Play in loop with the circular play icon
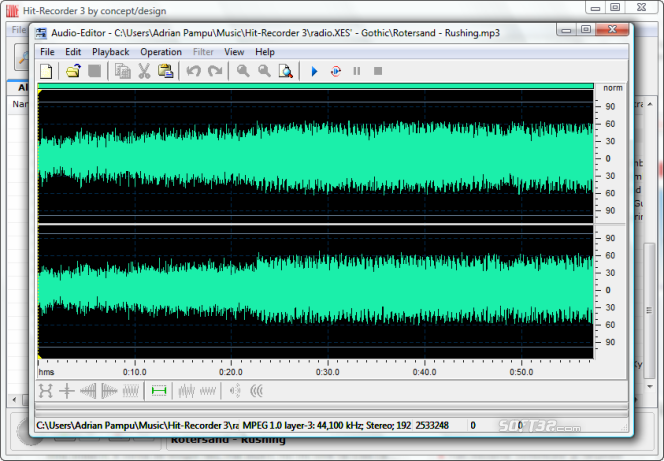Image resolution: width=664 pixels, height=461 pixels. [x=336, y=71]
